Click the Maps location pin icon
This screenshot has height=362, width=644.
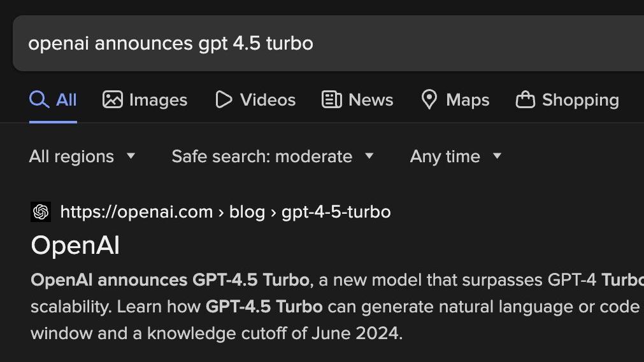pos(429,100)
